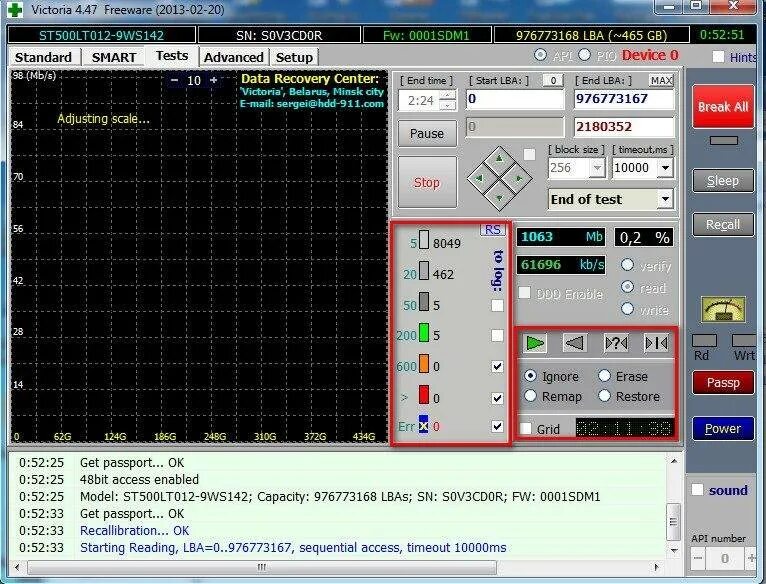Select the API radio button

point(540,55)
